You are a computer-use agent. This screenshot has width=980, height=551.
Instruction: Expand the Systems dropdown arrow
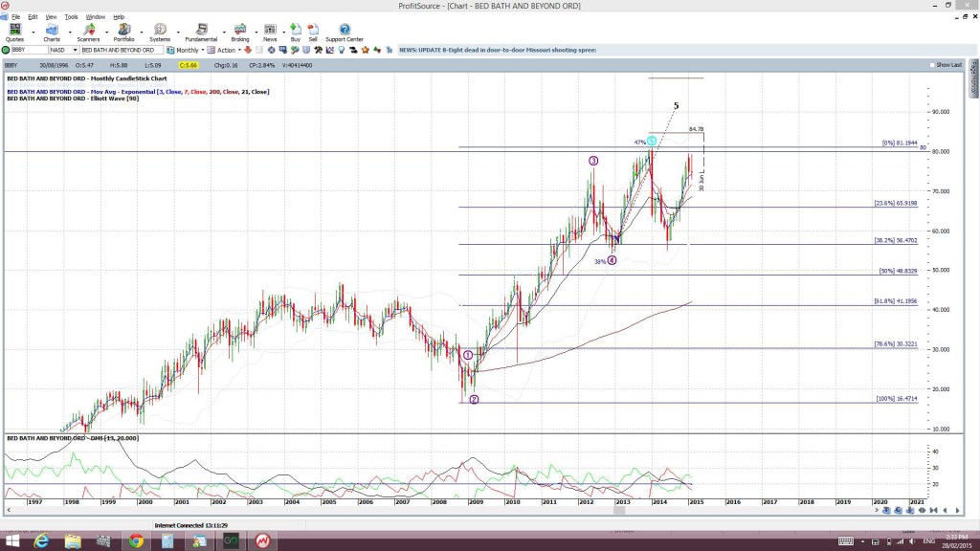tap(178, 32)
